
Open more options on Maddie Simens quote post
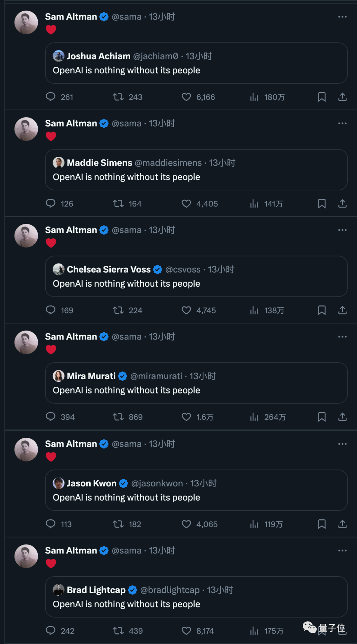click(x=342, y=123)
